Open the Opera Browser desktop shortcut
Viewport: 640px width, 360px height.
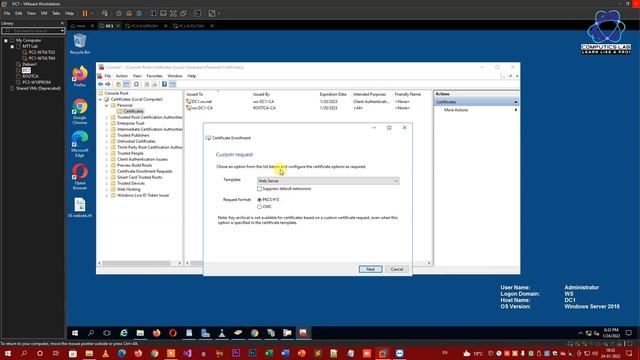click(80, 176)
